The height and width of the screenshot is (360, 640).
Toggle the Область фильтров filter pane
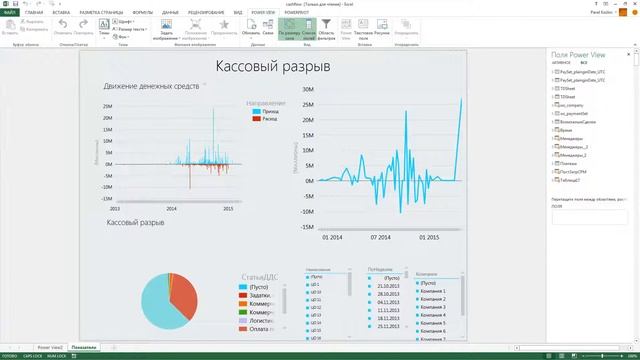click(326, 29)
